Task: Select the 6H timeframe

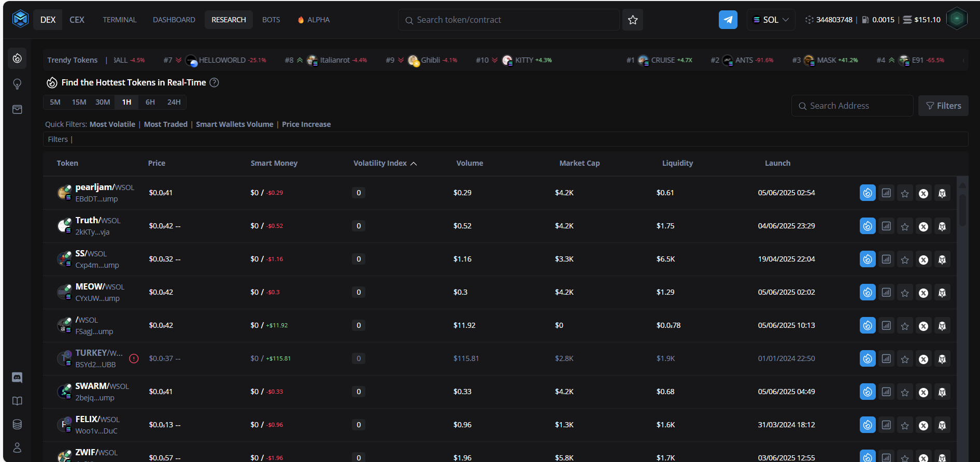Action: 150,102
